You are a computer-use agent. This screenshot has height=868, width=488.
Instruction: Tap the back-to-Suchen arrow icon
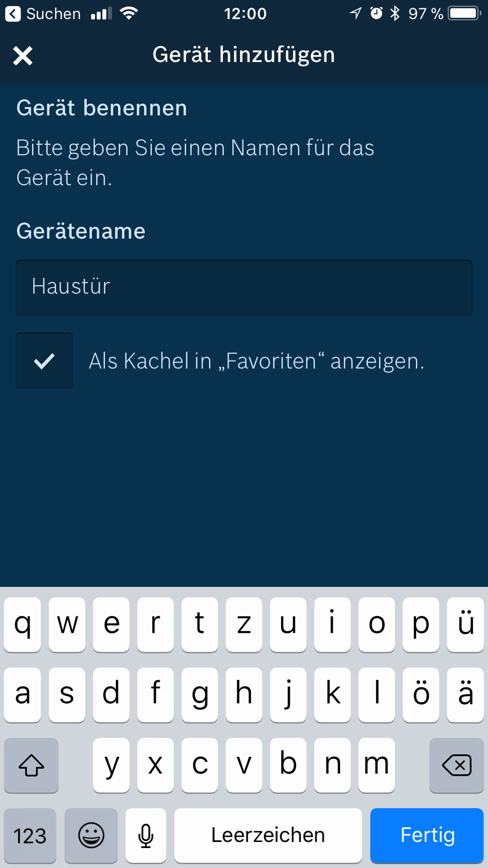[x=13, y=14]
